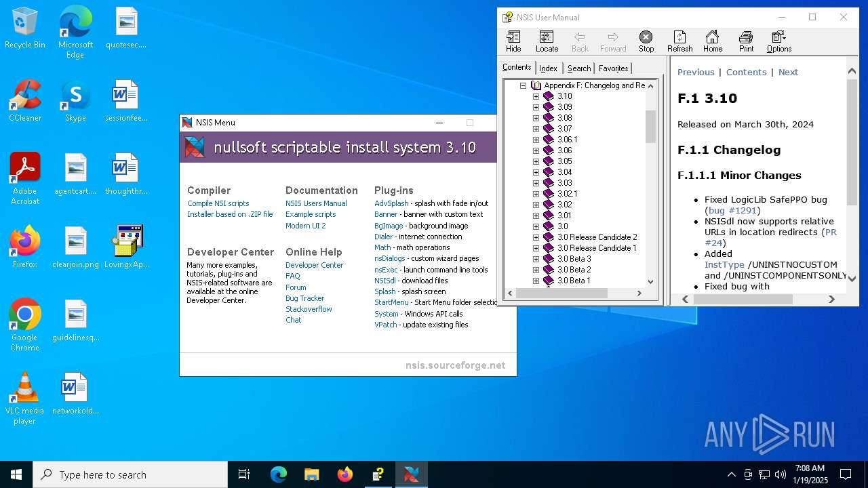868x488 pixels.
Task: Open the Recycle Bin desktop icon
Action: point(25,28)
